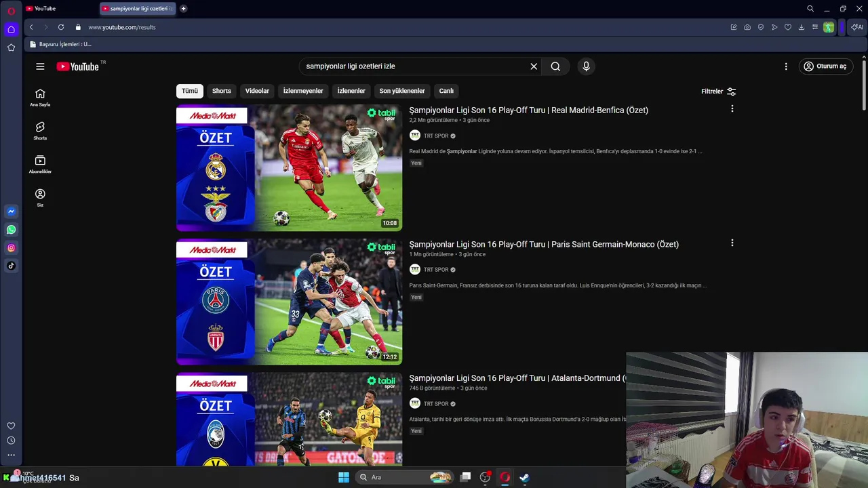This screenshot has height=488, width=868.
Task: Open options menu for PSG-Monaco video
Action: [x=732, y=243]
